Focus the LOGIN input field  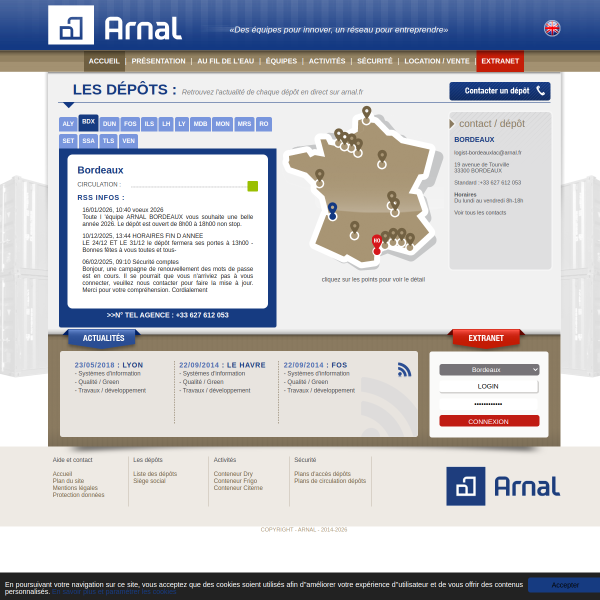(489, 386)
